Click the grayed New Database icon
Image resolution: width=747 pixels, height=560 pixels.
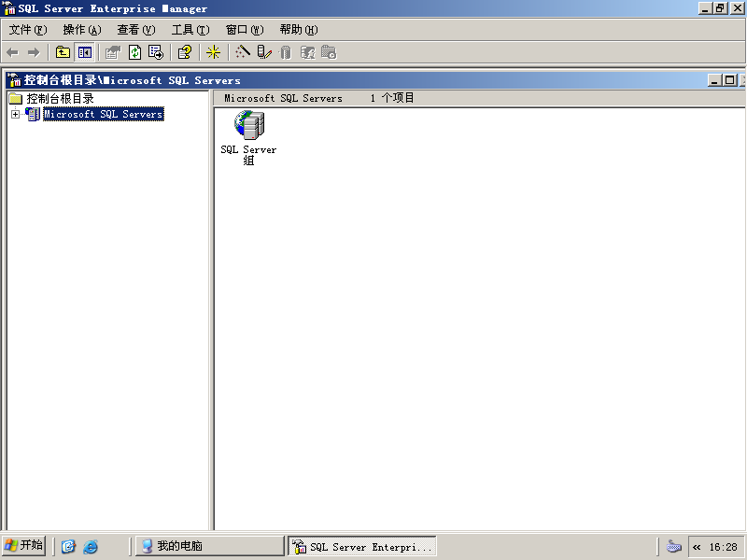[x=286, y=52]
